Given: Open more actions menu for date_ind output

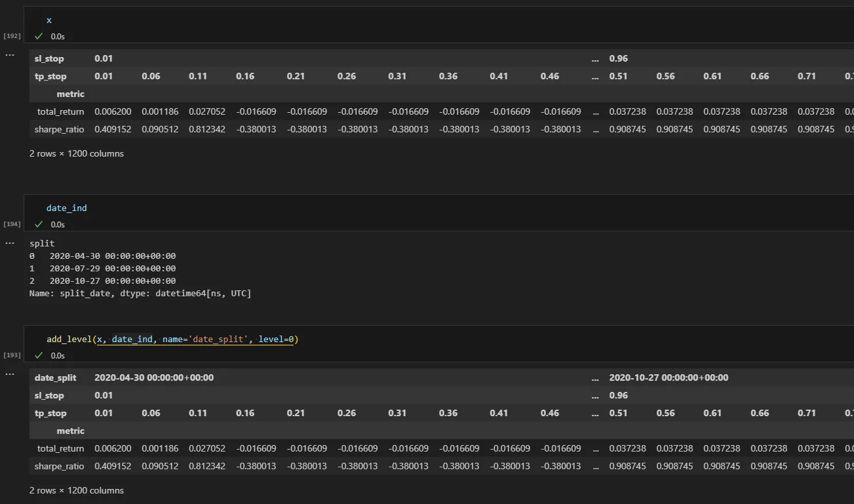Looking at the screenshot, I should point(10,243).
